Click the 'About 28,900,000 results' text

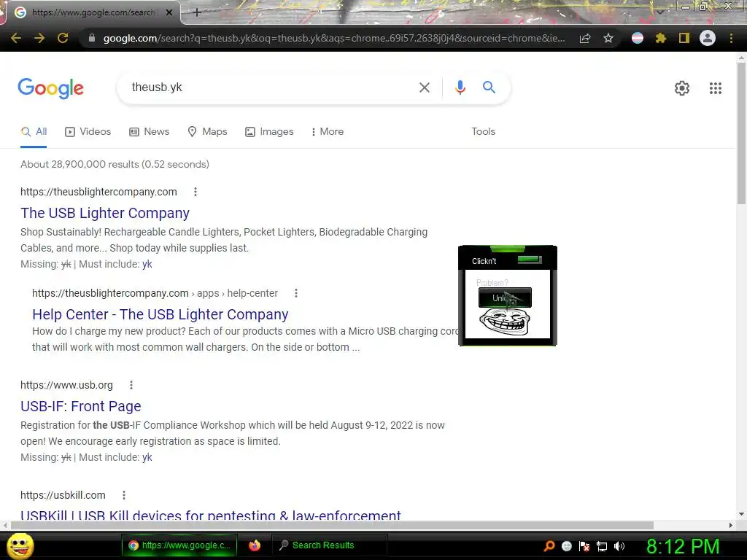point(115,164)
